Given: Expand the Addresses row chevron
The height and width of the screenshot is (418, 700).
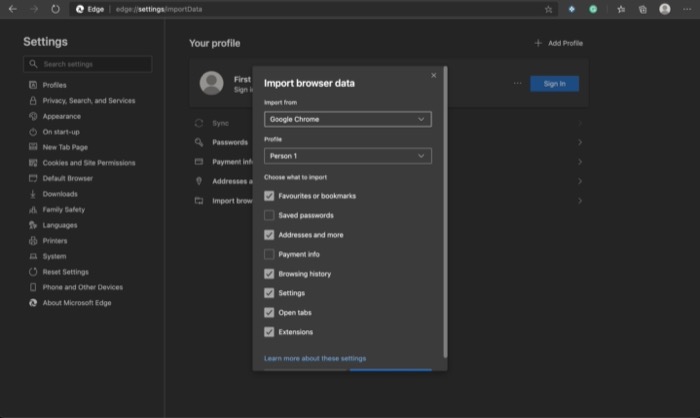Looking at the screenshot, I should coord(580,181).
